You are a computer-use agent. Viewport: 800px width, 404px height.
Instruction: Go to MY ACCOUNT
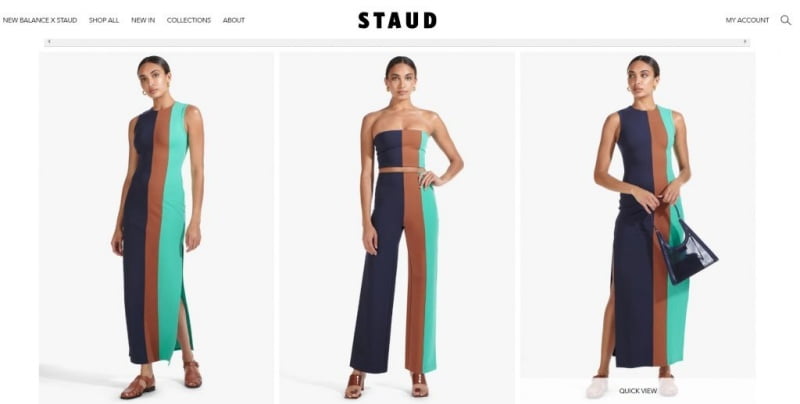[747, 20]
